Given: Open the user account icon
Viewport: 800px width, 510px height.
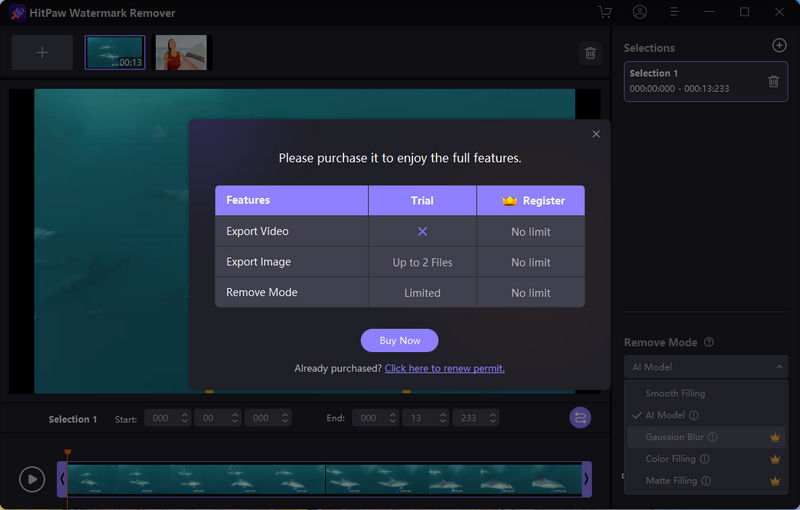Looking at the screenshot, I should pos(640,12).
